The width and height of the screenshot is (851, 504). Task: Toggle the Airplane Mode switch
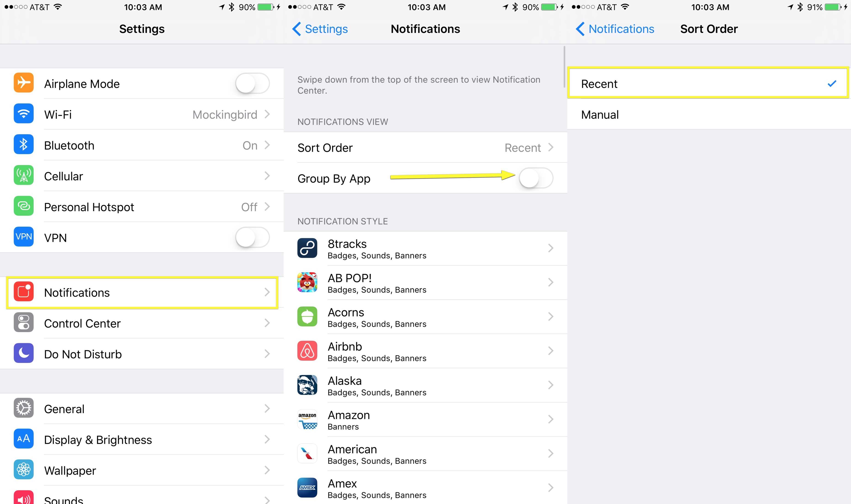tap(252, 83)
